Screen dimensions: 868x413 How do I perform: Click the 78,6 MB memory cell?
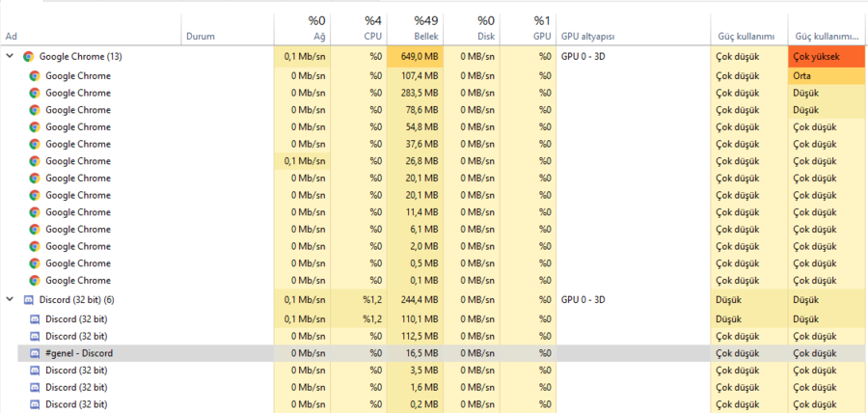tap(415, 110)
